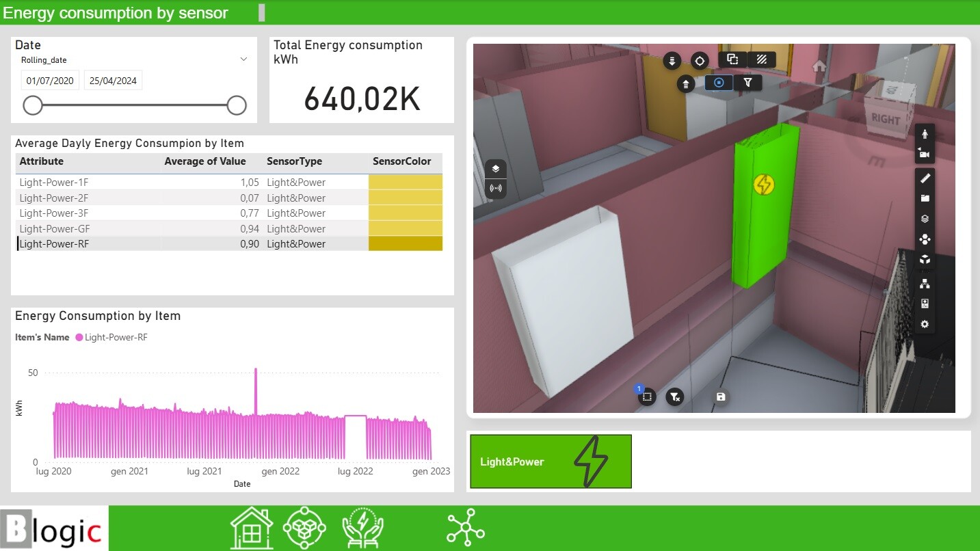Open the model structure hierarchy icon
The width and height of the screenshot is (980, 551).
925,283
